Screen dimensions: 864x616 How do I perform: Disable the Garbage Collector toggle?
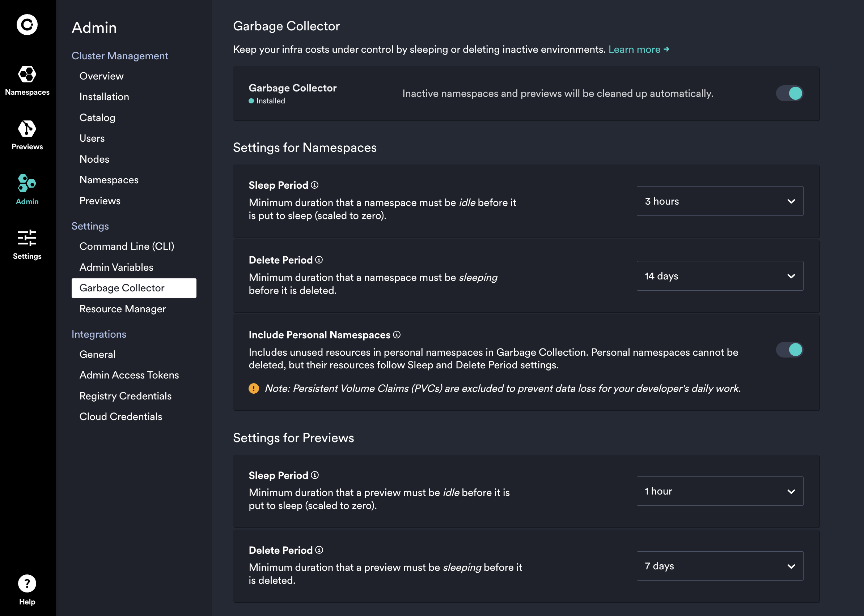coord(789,93)
